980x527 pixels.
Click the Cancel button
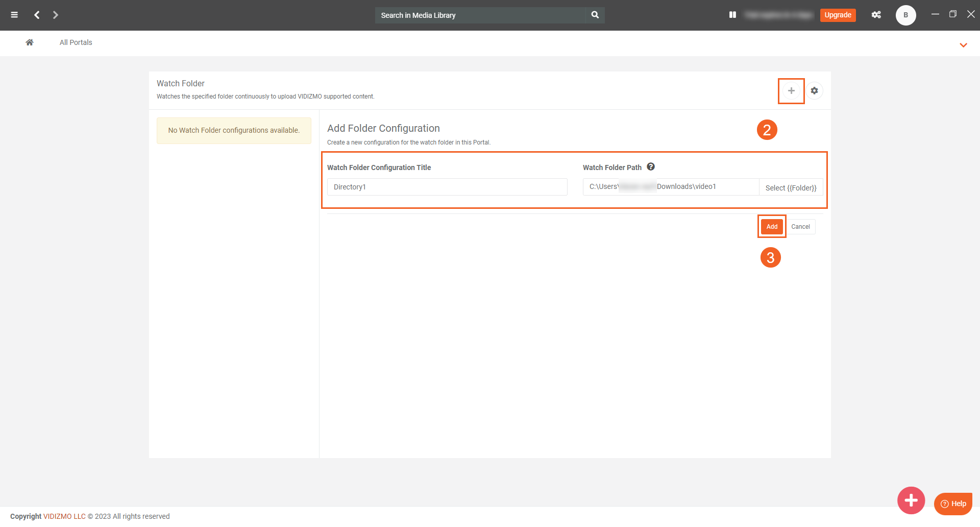pos(800,227)
